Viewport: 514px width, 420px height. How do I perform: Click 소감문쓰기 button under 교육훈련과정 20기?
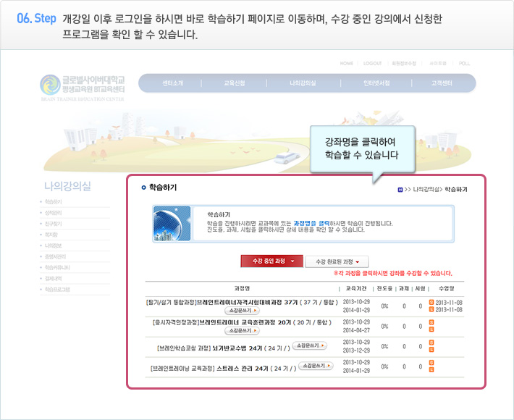coord(242,331)
